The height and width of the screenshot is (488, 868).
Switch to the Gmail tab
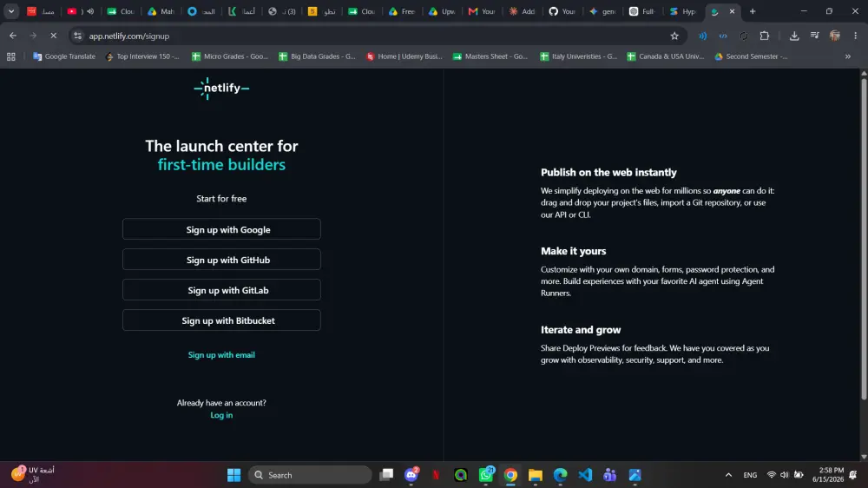[x=482, y=11]
